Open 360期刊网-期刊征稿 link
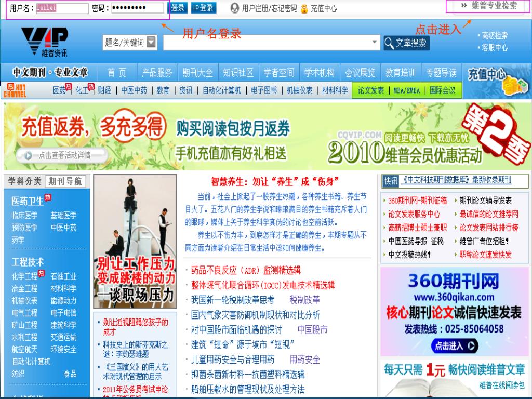The width and height of the screenshot is (532, 399). (417, 201)
